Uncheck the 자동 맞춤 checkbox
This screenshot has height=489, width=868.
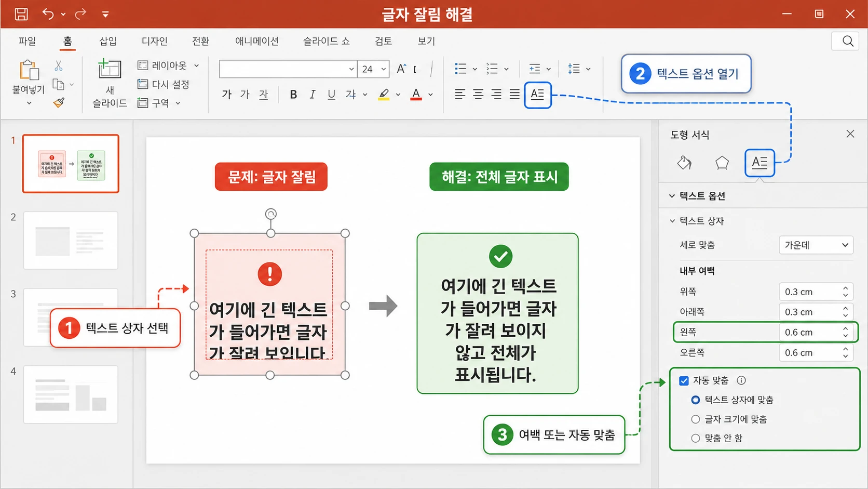[684, 381]
